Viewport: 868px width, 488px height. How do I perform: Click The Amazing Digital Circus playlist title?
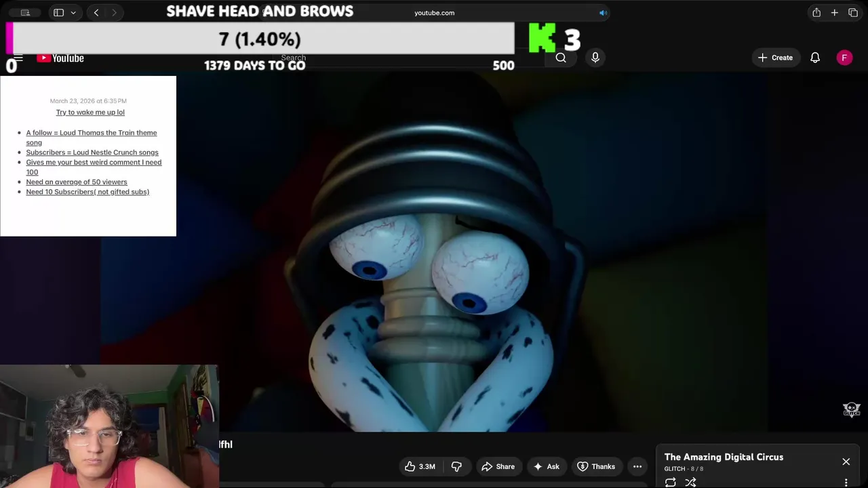724,457
